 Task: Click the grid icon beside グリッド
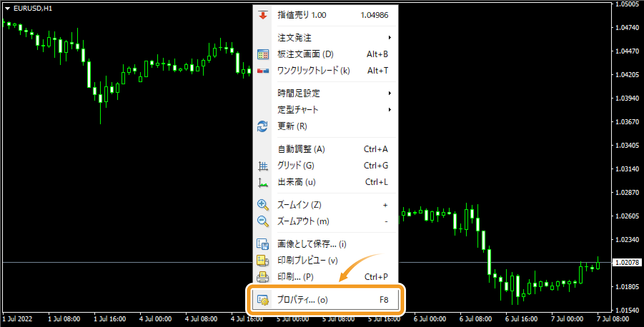(263, 166)
